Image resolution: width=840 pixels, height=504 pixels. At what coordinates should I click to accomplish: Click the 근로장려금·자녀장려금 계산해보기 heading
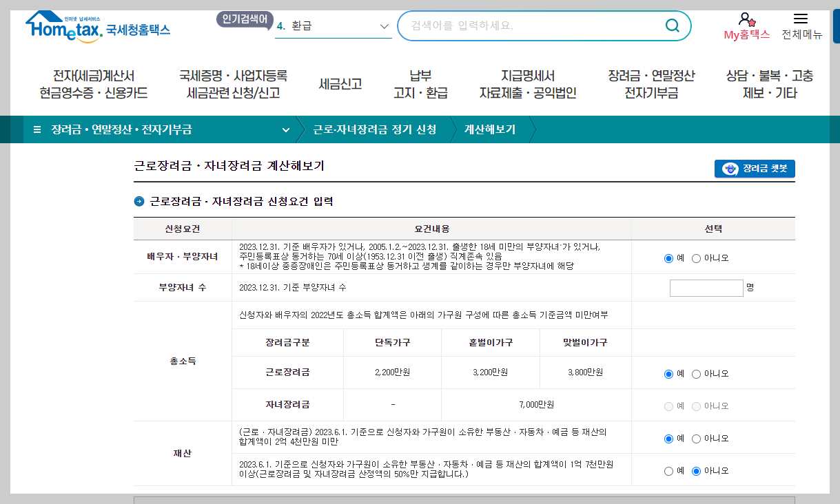pyautogui.click(x=229, y=166)
